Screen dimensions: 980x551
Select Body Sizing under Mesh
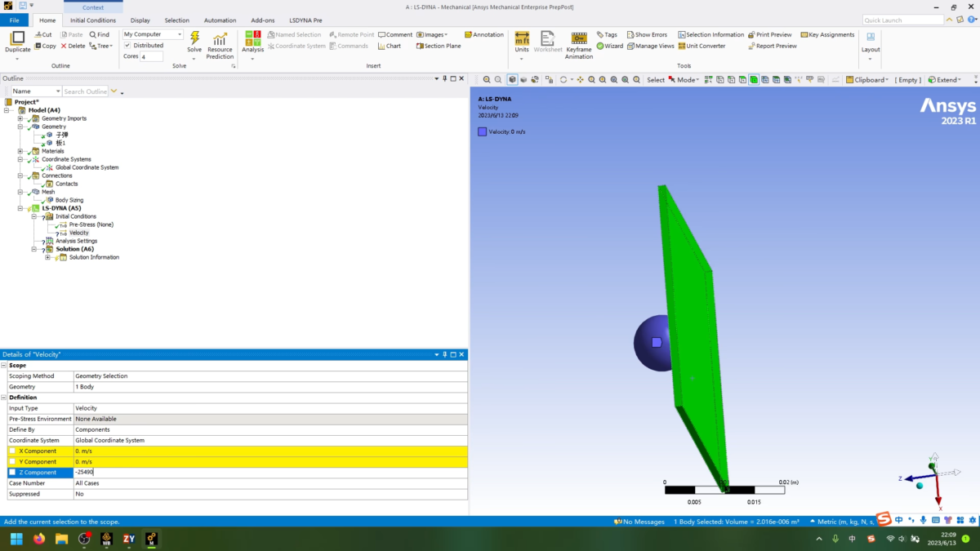[69, 200]
